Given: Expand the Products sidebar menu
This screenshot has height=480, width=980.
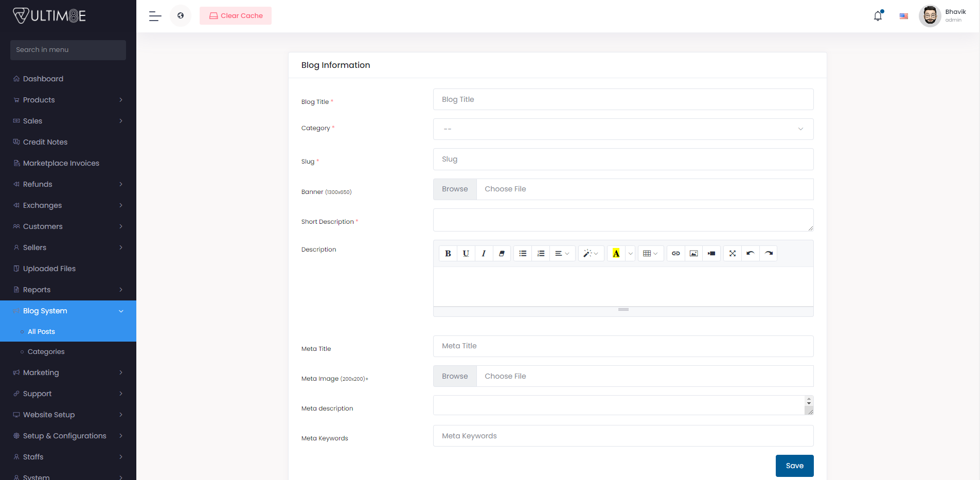Looking at the screenshot, I should pyautogui.click(x=68, y=100).
